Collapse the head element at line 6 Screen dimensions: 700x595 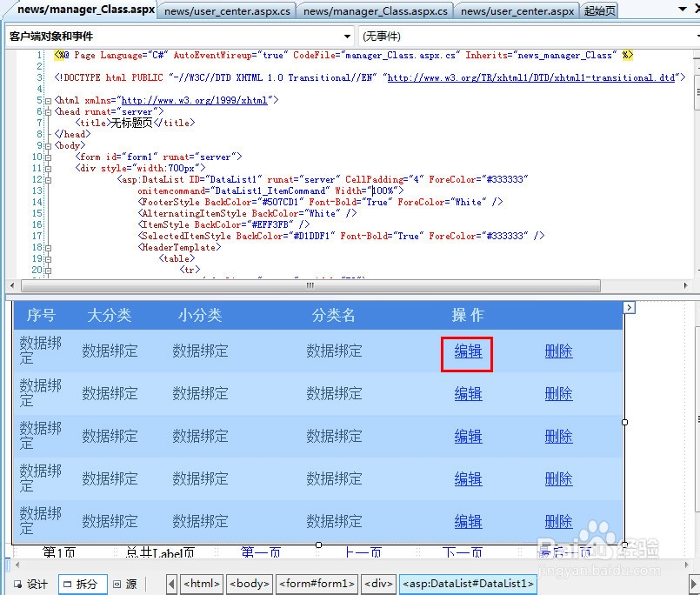point(48,112)
